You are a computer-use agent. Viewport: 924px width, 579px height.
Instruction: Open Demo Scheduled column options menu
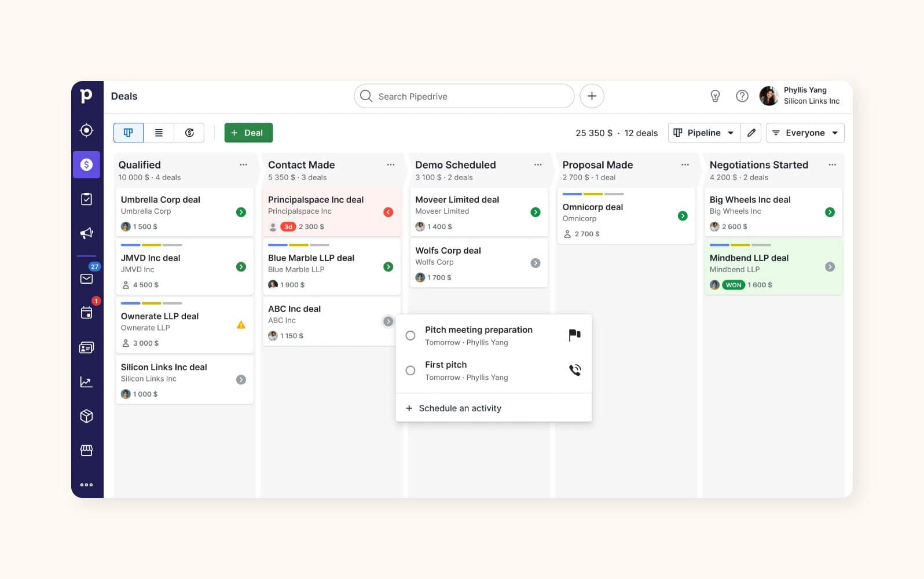pos(538,165)
